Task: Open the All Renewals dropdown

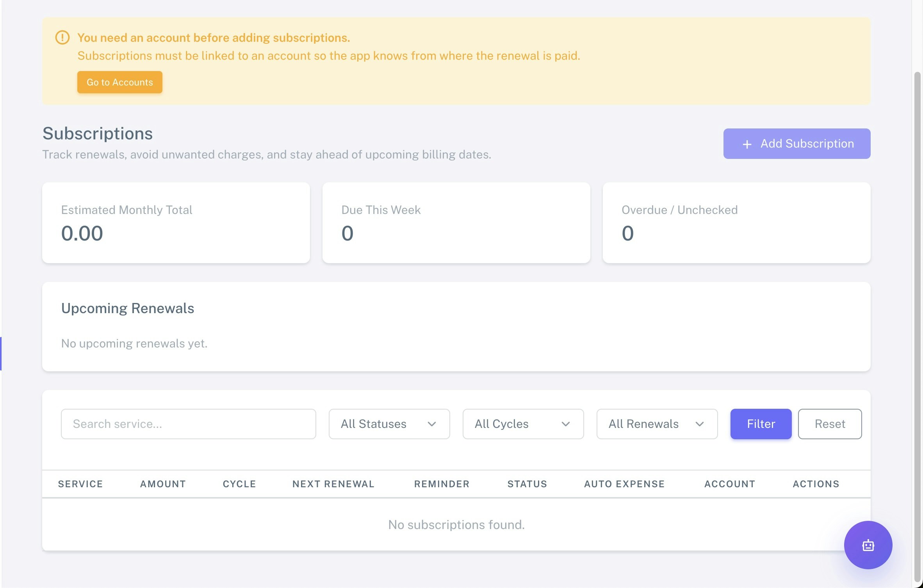Action: 657,424
